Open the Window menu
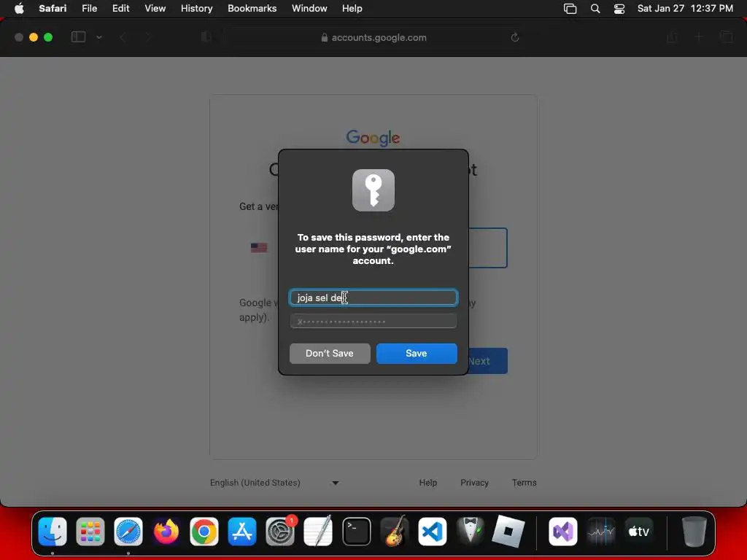Image resolution: width=747 pixels, height=560 pixels. [x=309, y=9]
